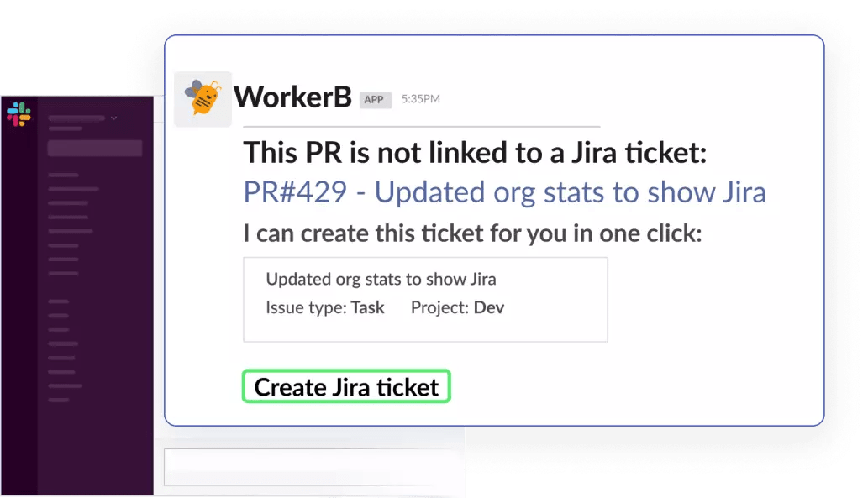Viewport: 868px width, 498px height.
Task: Click I can create this ticket text
Action: click(473, 233)
